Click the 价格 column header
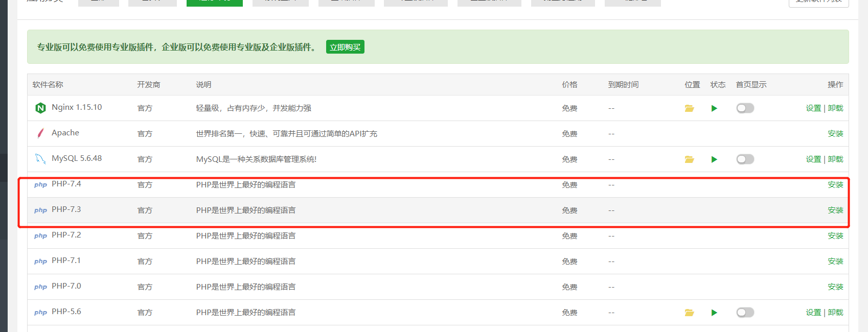This screenshot has height=332, width=868. pos(569,85)
